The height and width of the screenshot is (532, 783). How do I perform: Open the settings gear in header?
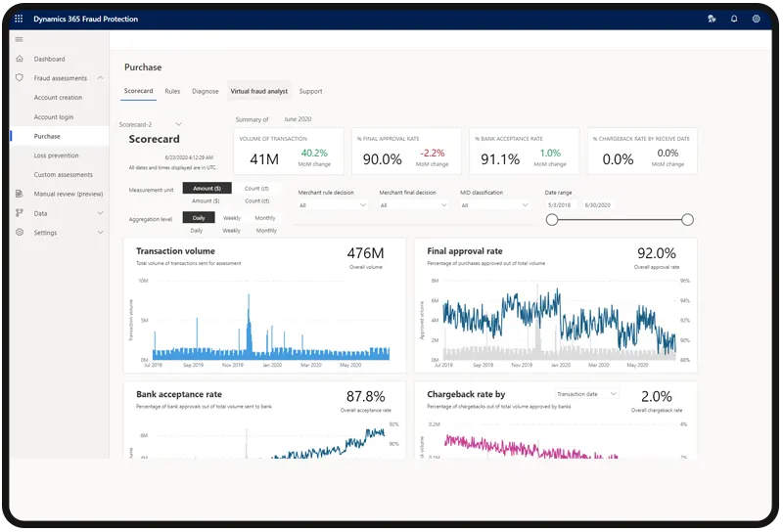point(756,19)
